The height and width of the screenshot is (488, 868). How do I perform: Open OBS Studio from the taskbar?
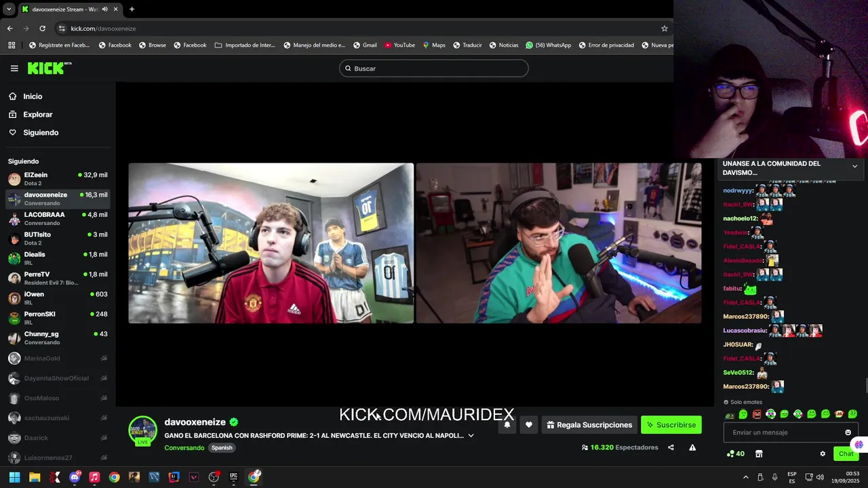[x=214, y=477]
